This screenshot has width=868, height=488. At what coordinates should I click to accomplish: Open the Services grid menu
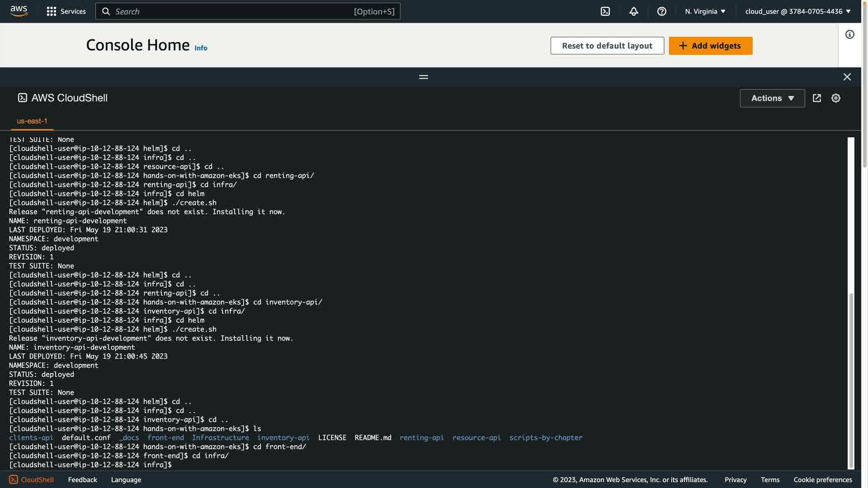[x=66, y=11]
